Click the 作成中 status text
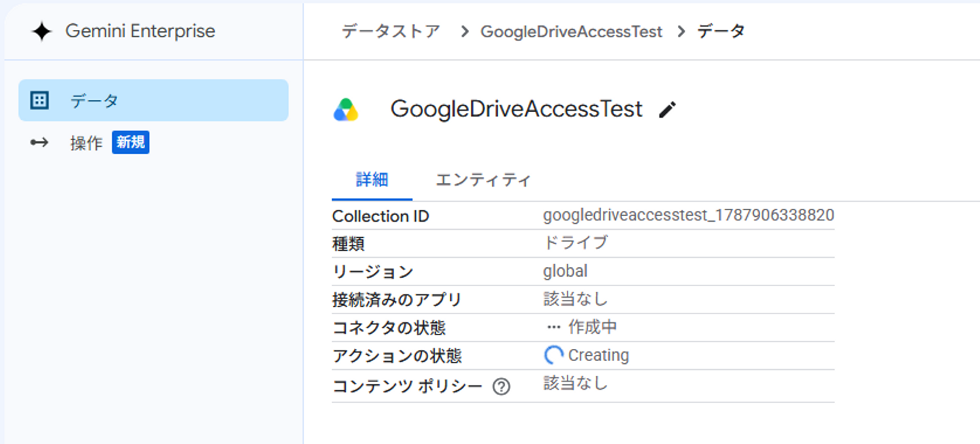 click(593, 327)
